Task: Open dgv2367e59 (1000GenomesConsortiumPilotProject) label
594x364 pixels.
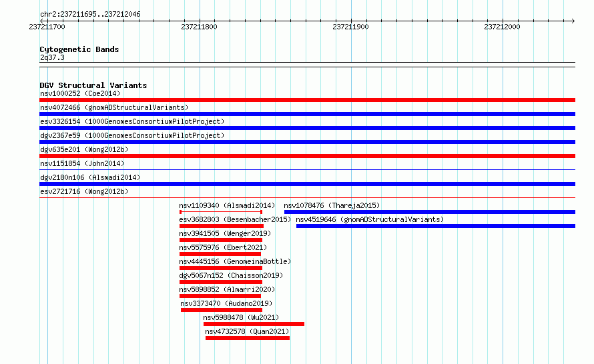Action: (x=132, y=135)
